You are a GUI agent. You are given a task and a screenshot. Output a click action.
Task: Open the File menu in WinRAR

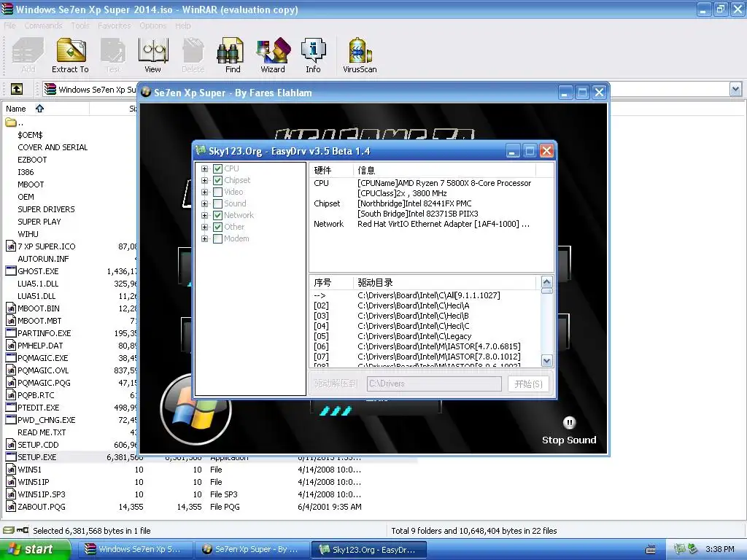[x=10, y=26]
